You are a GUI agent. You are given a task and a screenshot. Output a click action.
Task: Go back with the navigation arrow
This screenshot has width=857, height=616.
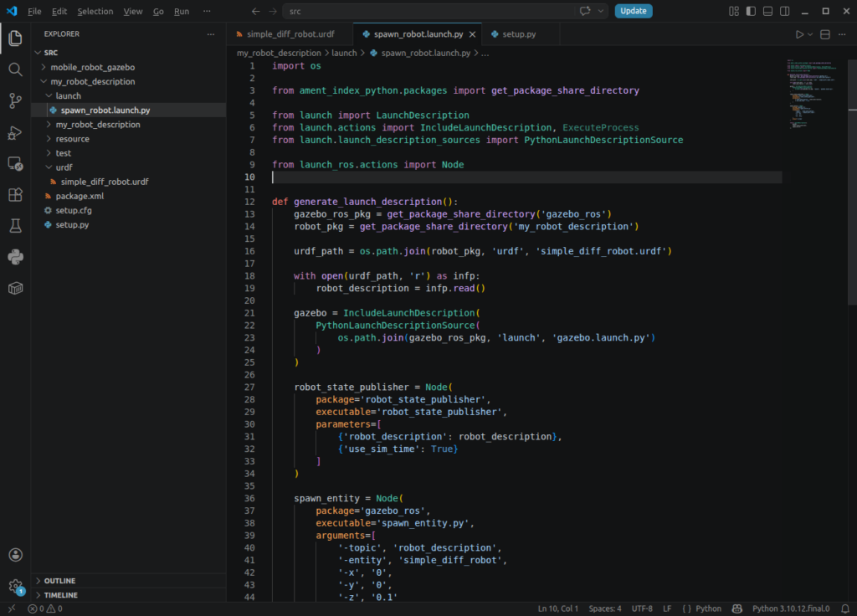coord(255,11)
